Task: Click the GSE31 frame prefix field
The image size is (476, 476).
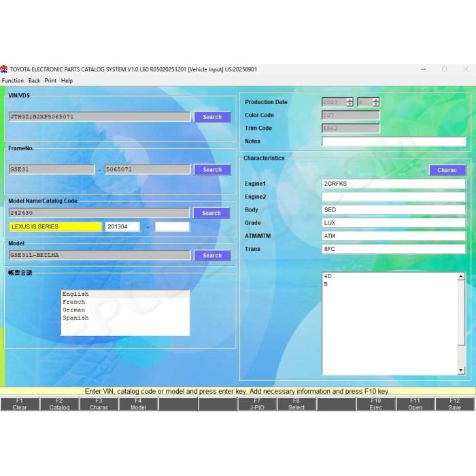Action: (x=52, y=169)
